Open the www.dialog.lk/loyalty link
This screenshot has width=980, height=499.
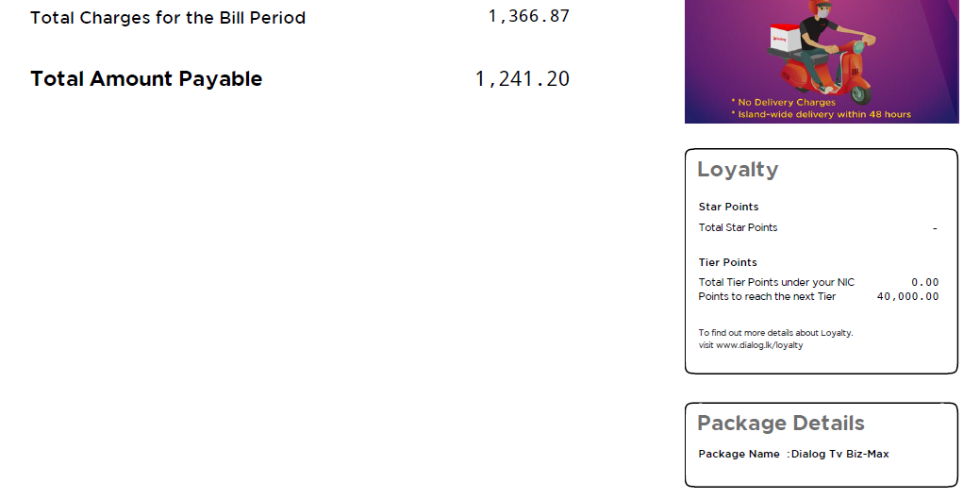point(759,345)
